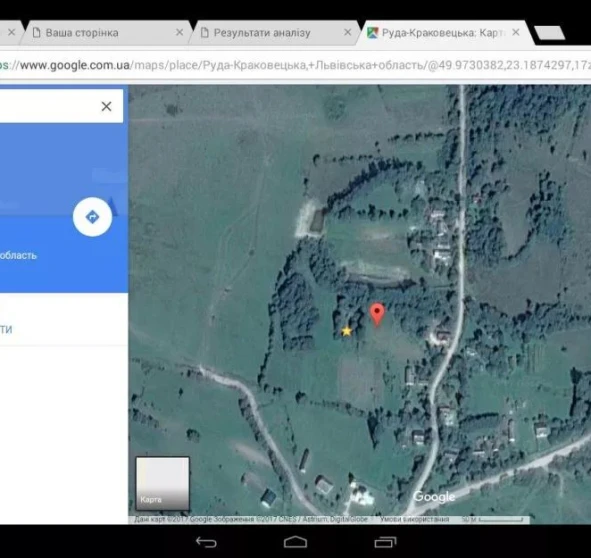Close the Руда-Краковецька maps tab
The height and width of the screenshot is (558, 591).
516,33
